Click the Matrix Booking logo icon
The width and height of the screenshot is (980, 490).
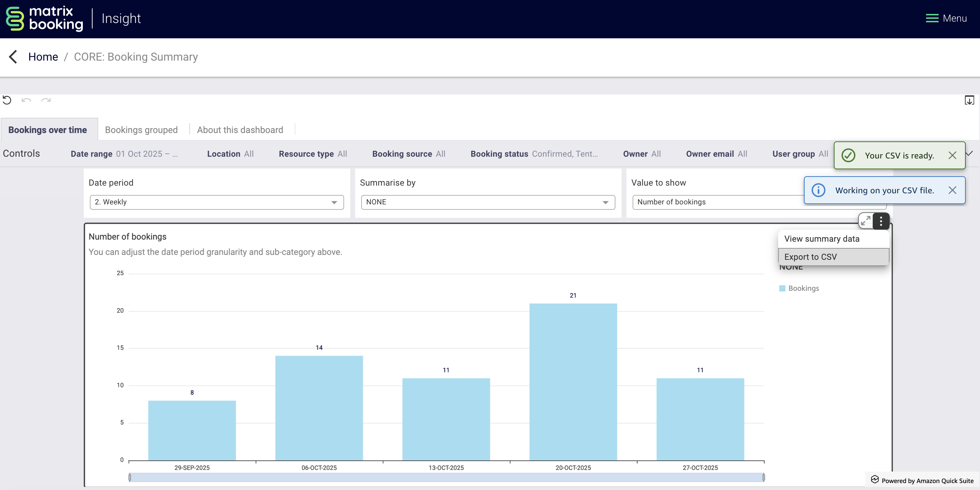(15, 19)
